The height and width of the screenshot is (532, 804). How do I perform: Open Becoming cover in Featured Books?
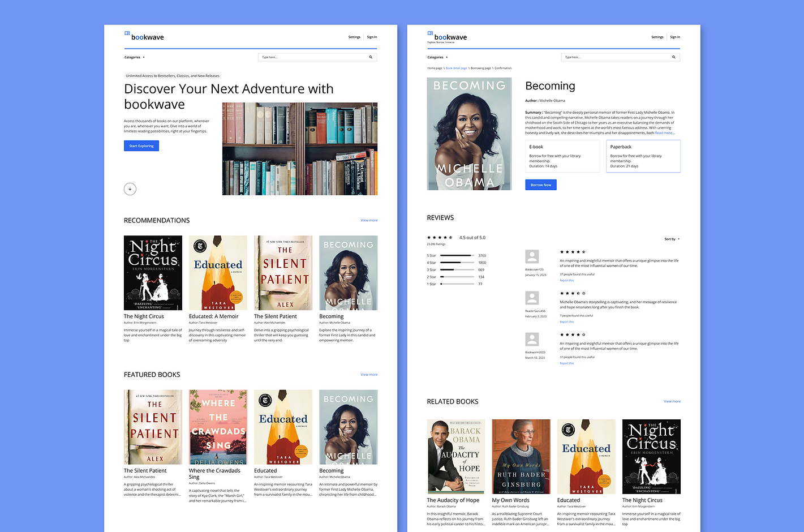click(348, 427)
